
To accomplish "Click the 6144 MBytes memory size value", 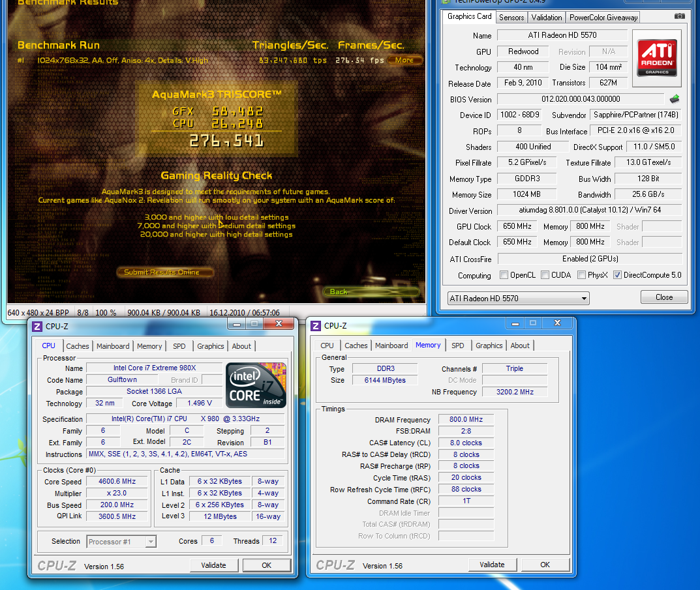I will 385,380.
